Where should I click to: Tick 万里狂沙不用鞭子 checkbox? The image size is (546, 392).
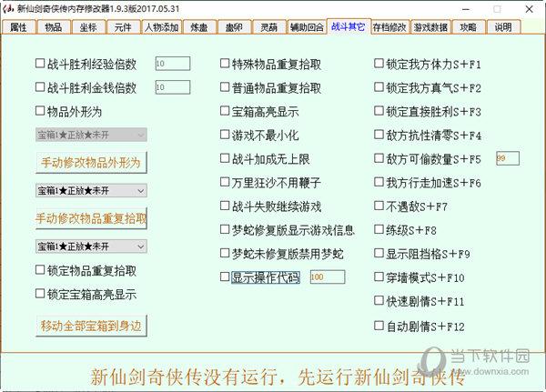pos(225,182)
